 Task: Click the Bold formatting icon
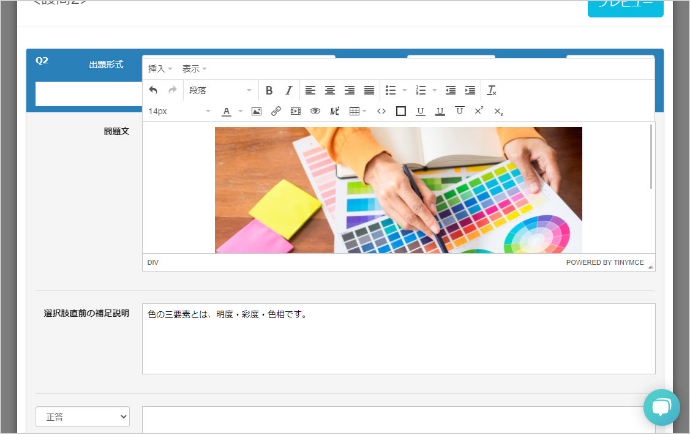pyautogui.click(x=269, y=90)
